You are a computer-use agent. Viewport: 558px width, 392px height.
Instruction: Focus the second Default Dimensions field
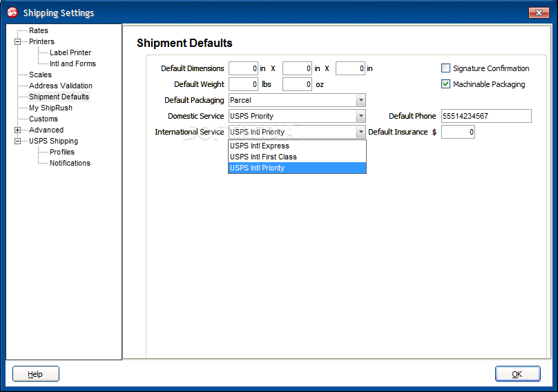coord(297,68)
